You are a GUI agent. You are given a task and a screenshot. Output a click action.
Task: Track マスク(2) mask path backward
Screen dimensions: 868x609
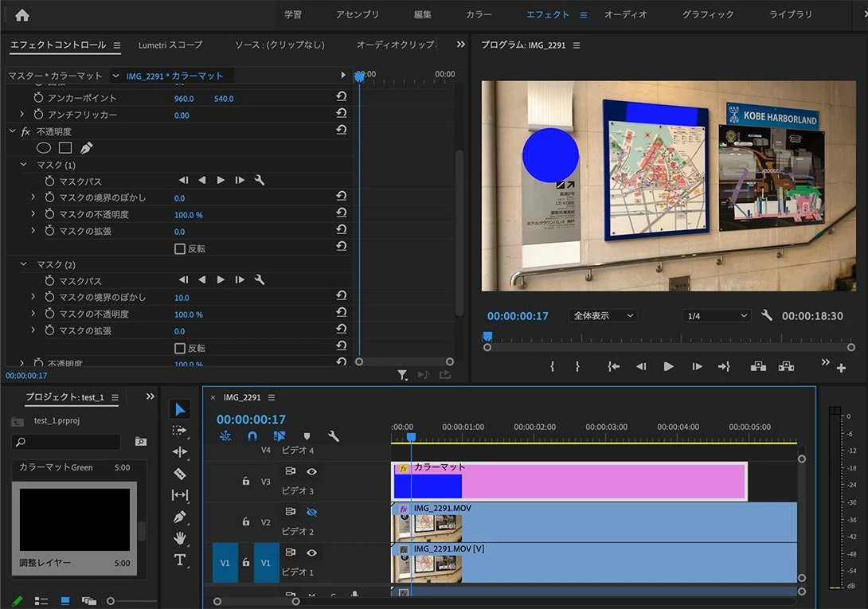pyautogui.click(x=202, y=279)
